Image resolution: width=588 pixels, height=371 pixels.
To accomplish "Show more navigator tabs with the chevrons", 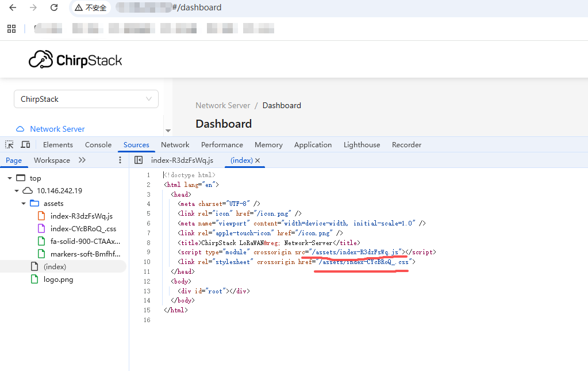I will coord(82,160).
